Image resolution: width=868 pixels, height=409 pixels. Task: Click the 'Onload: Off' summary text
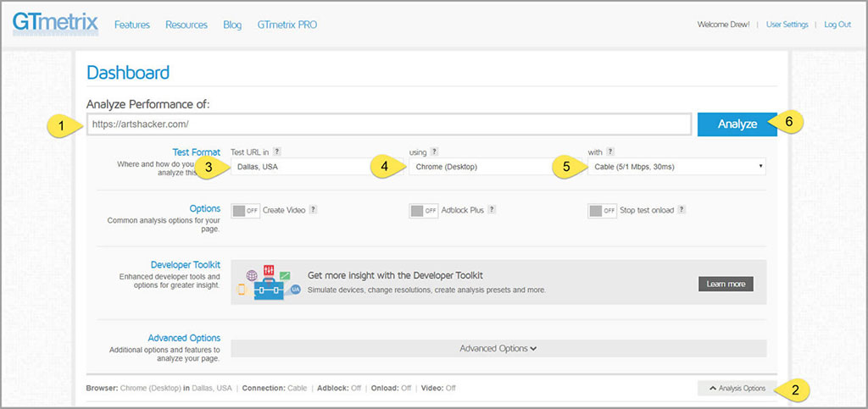tap(392, 389)
